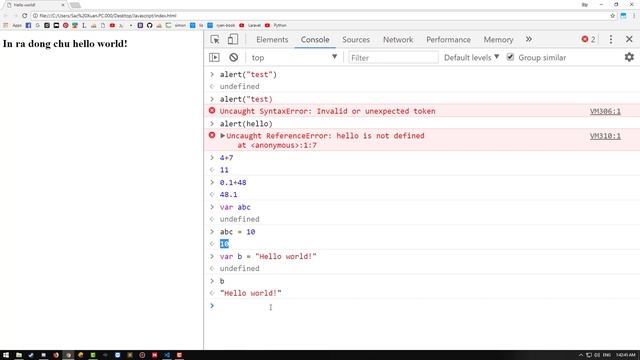
Task: Click the 48.1 result line
Action: pos(229,195)
